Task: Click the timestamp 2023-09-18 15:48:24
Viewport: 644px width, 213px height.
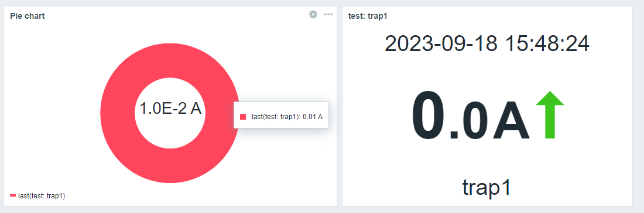Action: (487, 43)
